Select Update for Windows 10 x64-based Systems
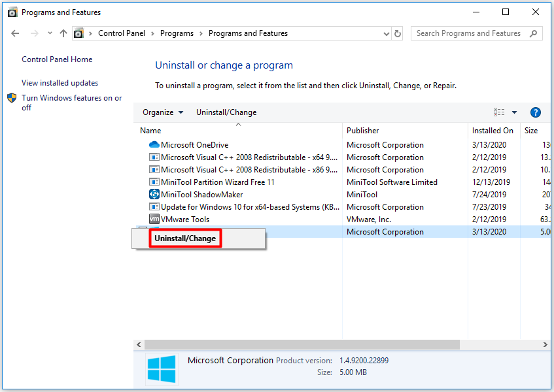554x392 pixels. [x=250, y=206]
